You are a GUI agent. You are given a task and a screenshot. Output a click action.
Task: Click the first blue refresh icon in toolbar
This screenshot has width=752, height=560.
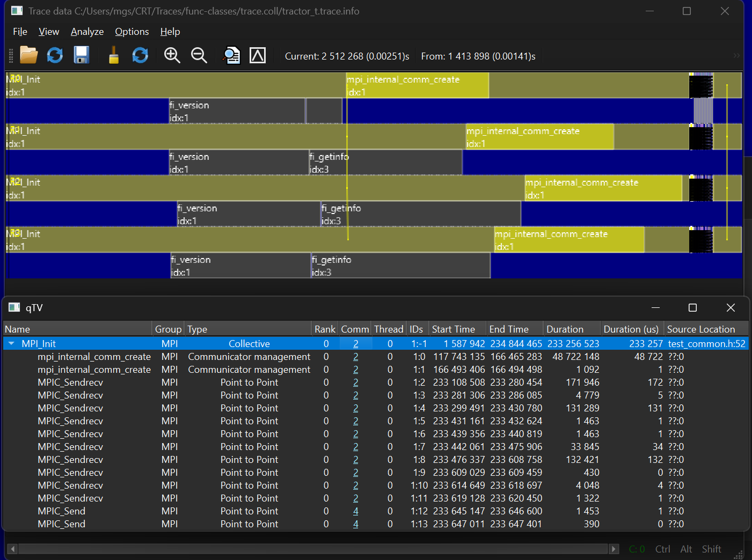[55, 55]
